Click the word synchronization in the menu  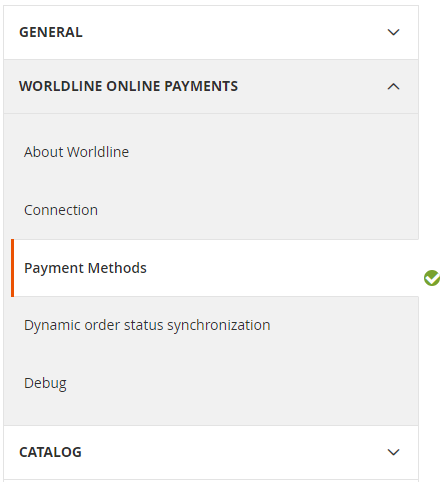coord(219,325)
